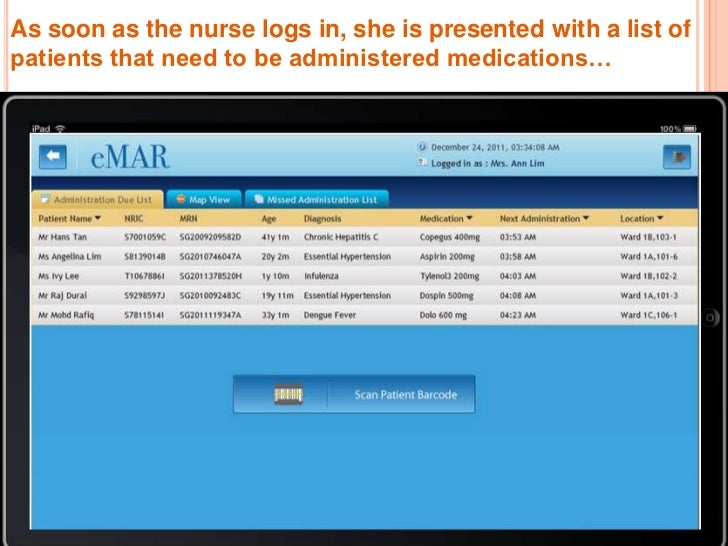Open the Location column sort dropdown
Screen dimensions: 728x546
point(660,218)
